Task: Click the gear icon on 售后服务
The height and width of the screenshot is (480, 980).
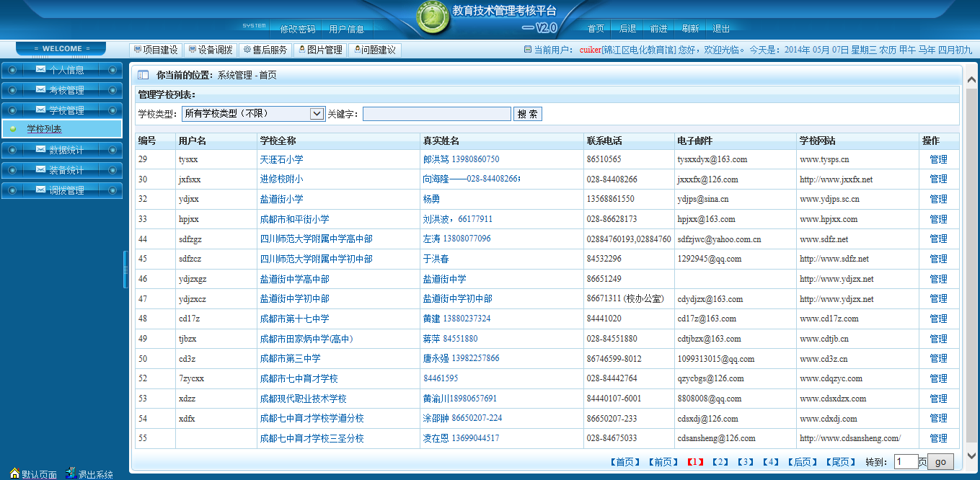Action: point(247,50)
